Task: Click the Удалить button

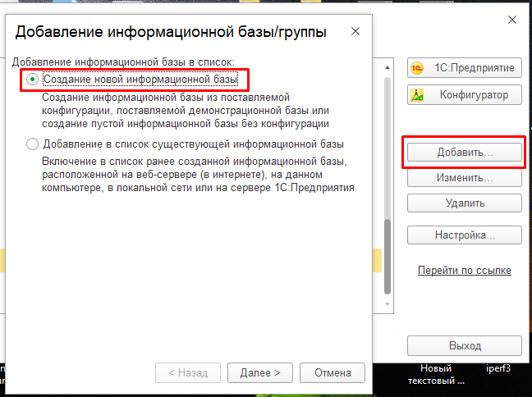Action: (465, 203)
